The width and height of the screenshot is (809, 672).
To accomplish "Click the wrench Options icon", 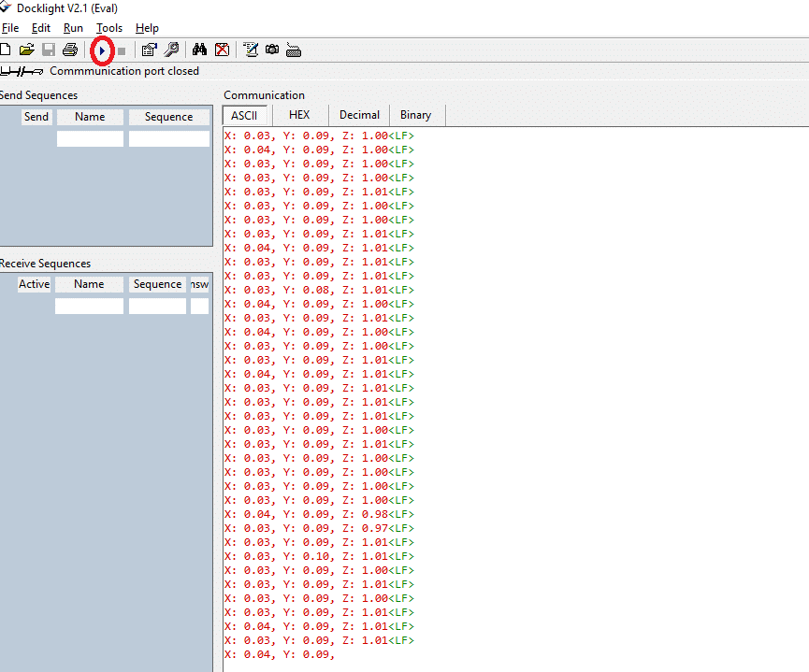I will tap(171, 50).
